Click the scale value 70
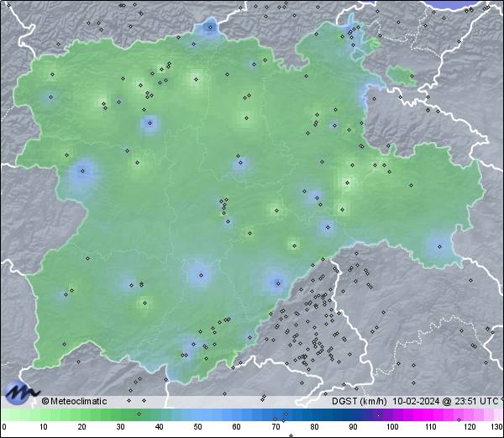This screenshot has width=504, height=438. point(276,427)
